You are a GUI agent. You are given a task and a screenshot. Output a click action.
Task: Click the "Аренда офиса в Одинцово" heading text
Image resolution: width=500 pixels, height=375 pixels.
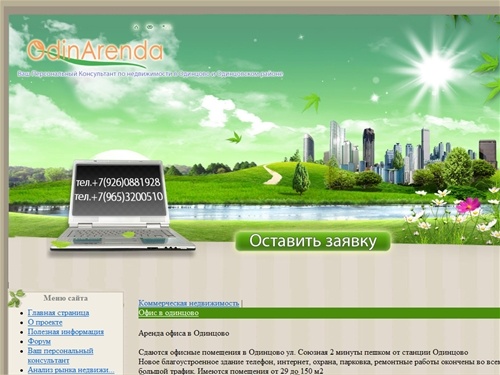pos(184,333)
